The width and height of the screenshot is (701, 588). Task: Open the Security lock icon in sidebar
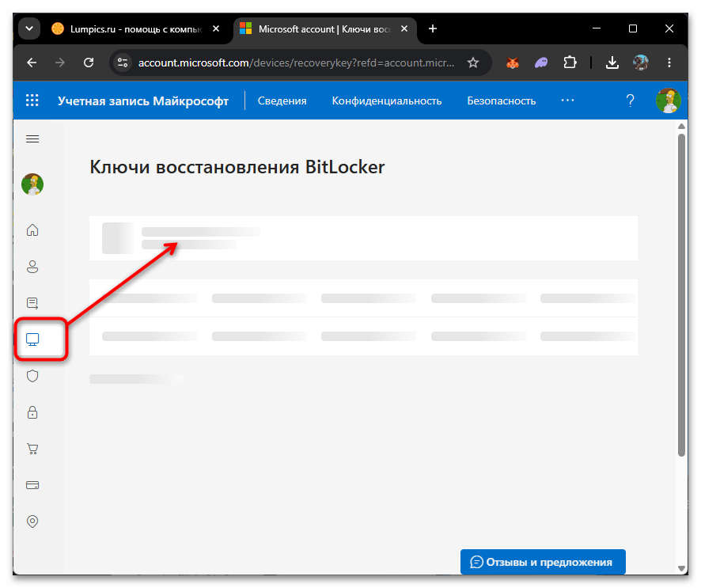(x=32, y=412)
